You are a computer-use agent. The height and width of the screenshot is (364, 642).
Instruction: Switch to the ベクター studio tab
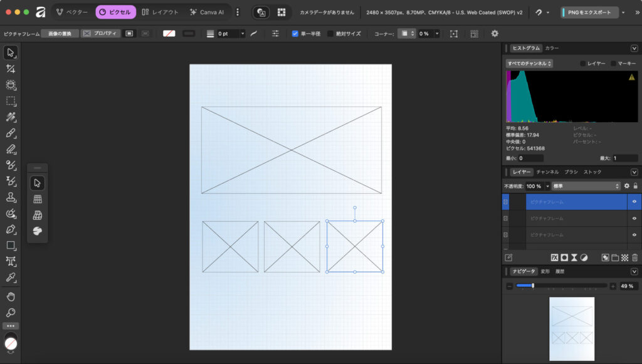point(71,12)
